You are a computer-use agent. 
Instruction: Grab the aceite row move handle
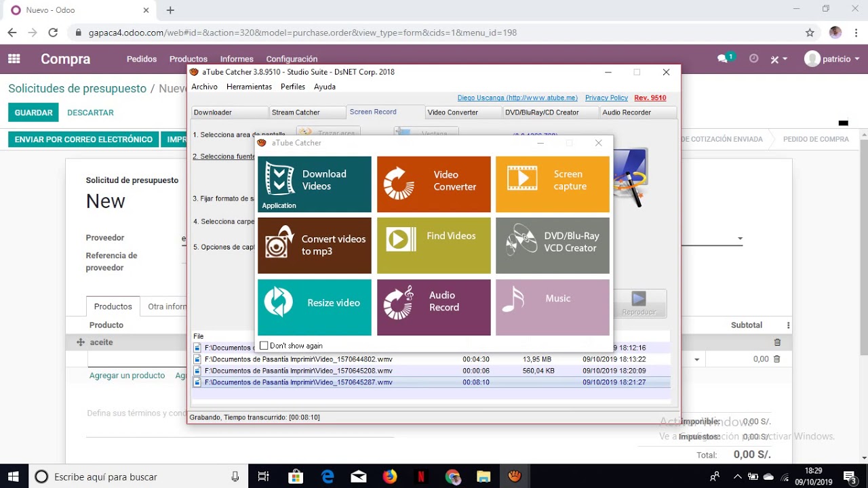[80, 342]
